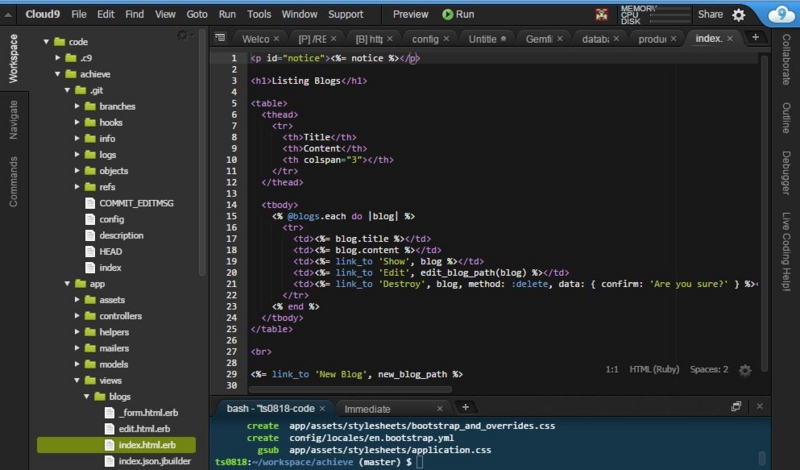Close the index tab
The width and height of the screenshot is (800, 470).
pos(730,38)
